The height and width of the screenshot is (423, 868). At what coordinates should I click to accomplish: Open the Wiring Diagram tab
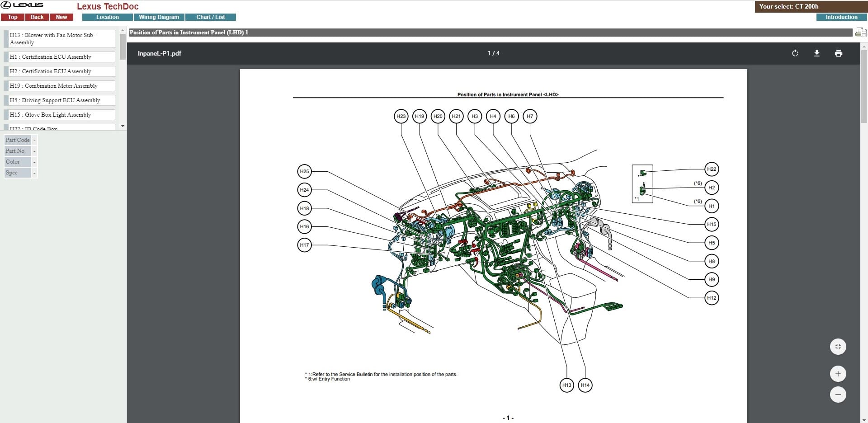(159, 17)
